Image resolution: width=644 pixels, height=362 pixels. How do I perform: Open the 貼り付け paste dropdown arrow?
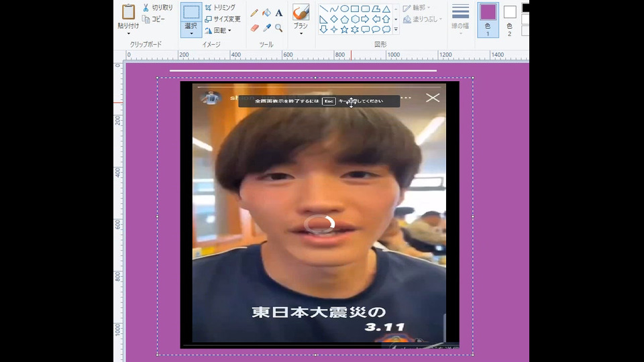pos(128,34)
